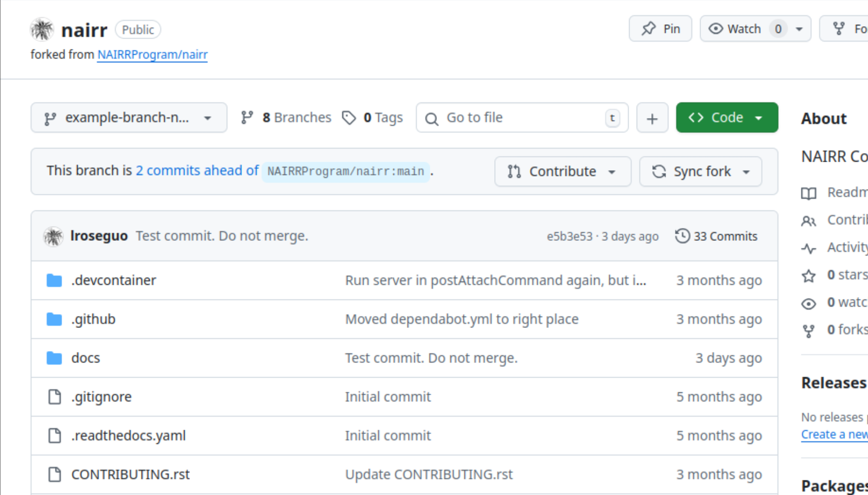Open 'Run server in postAttachCommand' commit
Image resolution: width=868 pixels, height=495 pixels.
(495, 280)
